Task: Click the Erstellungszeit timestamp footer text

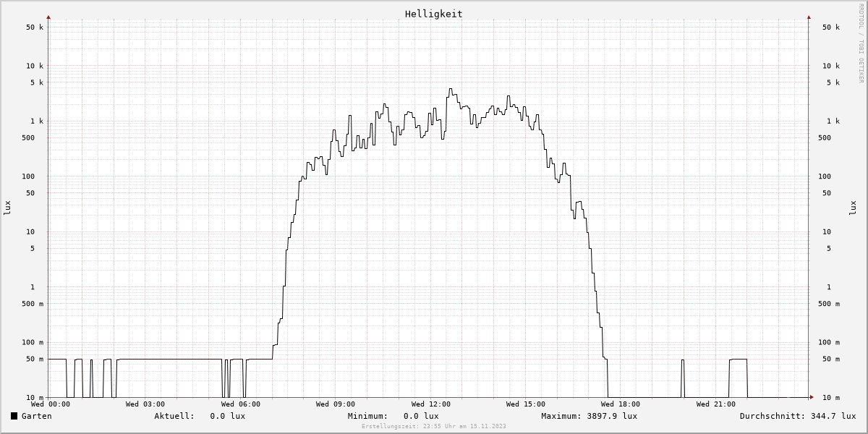Action: 433,426
